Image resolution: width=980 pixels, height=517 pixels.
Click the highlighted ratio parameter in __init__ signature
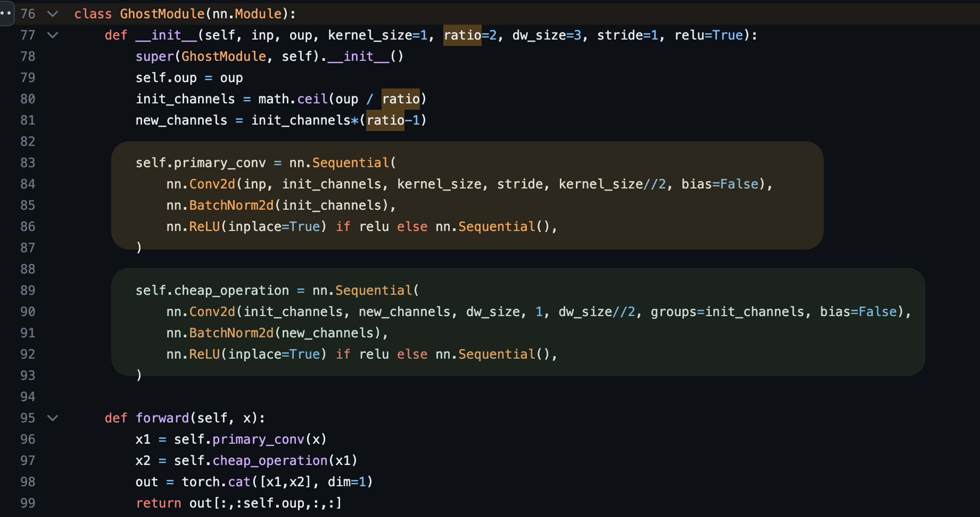(463, 35)
